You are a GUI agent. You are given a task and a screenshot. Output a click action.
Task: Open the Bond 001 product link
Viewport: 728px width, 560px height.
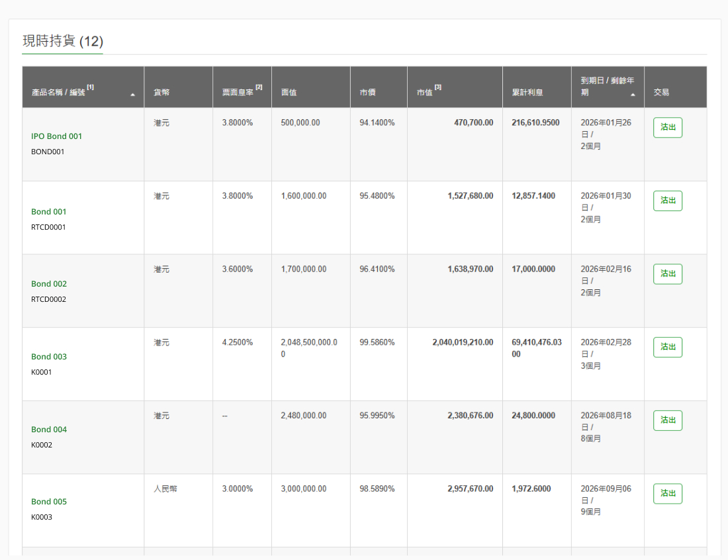pos(49,212)
